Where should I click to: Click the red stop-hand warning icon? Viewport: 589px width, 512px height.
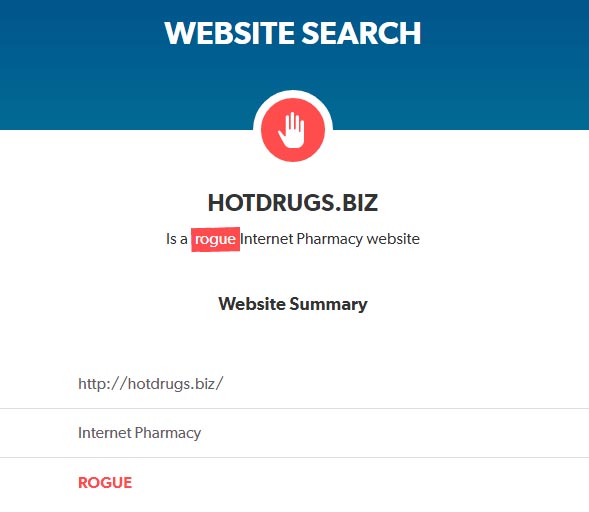(x=293, y=130)
